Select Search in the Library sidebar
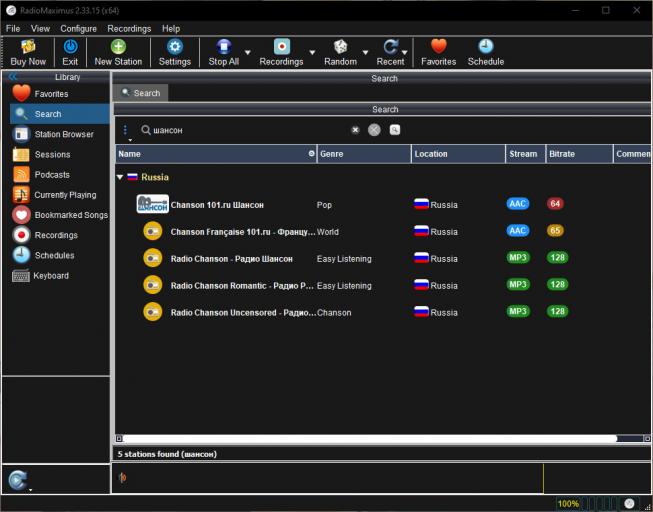This screenshot has height=512, width=653. tap(60, 114)
